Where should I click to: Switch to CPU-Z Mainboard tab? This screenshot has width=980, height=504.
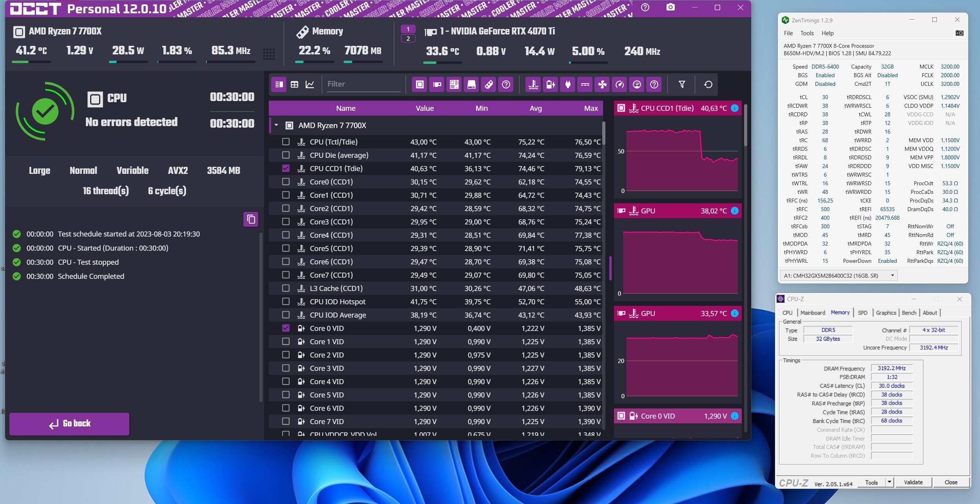coord(813,313)
